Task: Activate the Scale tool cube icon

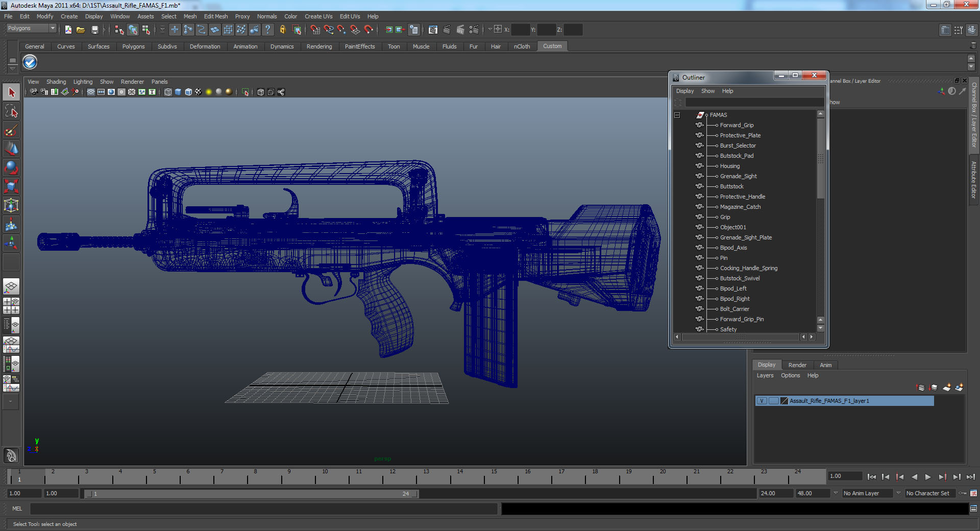Action: tap(11, 186)
